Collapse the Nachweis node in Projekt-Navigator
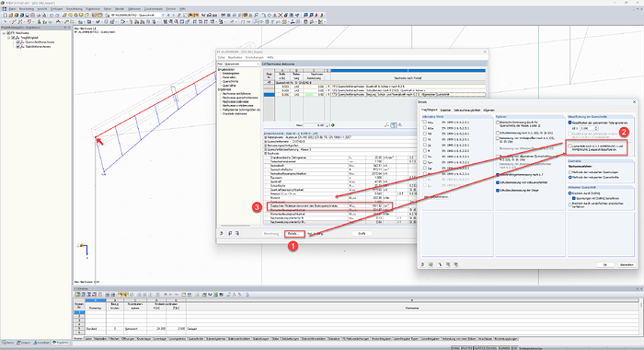This screenshot has width=644, height=350. (x=4, y=33)
